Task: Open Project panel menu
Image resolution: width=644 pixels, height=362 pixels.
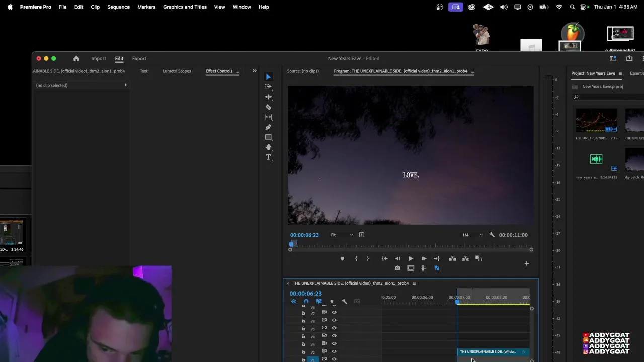Action: click(620, 73)
